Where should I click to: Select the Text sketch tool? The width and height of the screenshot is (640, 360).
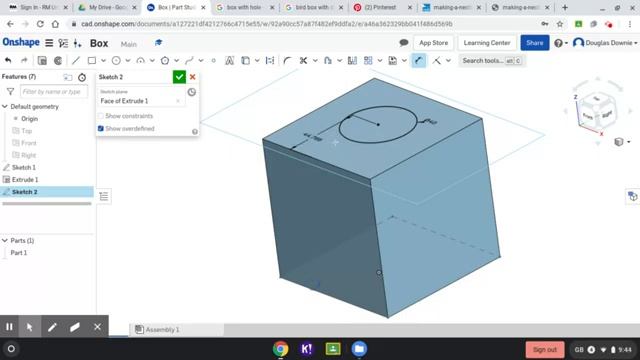pos(229,60)
